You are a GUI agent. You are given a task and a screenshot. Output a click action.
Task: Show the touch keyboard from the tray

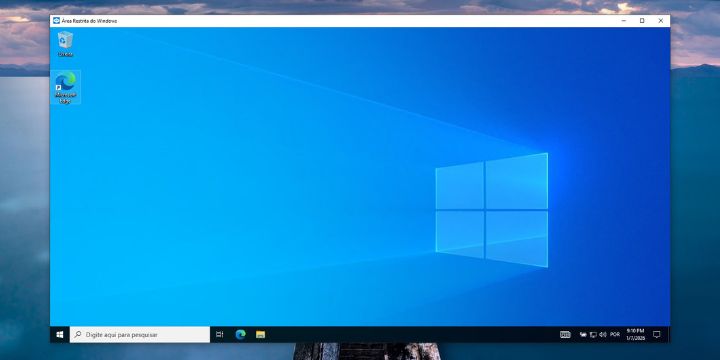coord(565,335)
